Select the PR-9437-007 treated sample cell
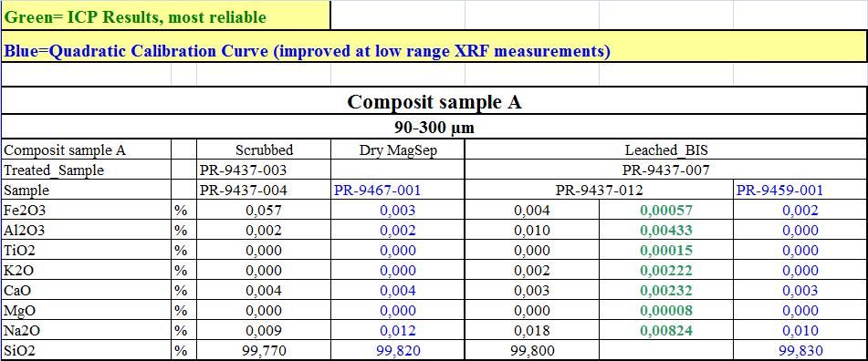The width and height of the screenshot is (868, 361). tap(666, 170)
